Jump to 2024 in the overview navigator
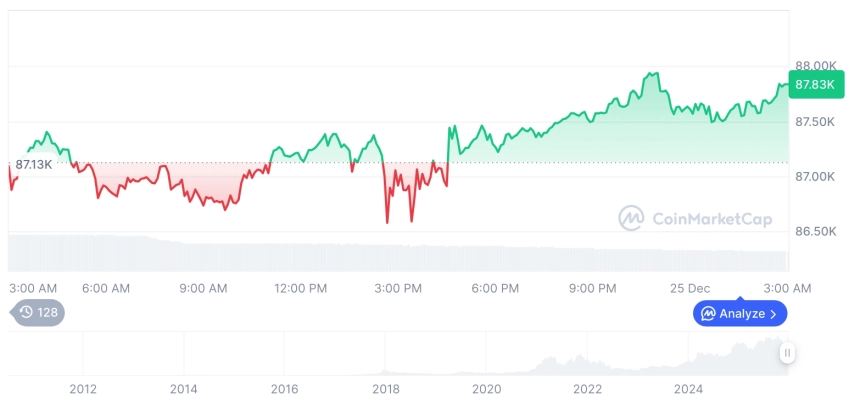This screenshot has width=860, height=401. [x=688, y=388]
